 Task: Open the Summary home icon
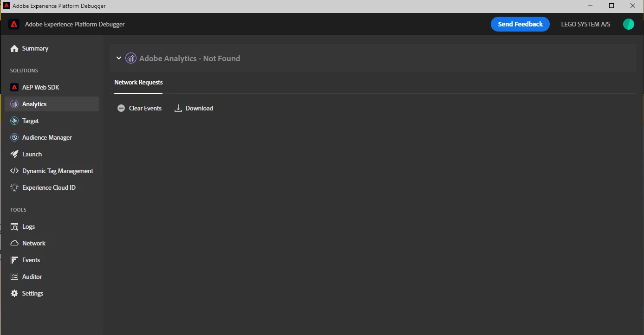[x=14, y=48]
